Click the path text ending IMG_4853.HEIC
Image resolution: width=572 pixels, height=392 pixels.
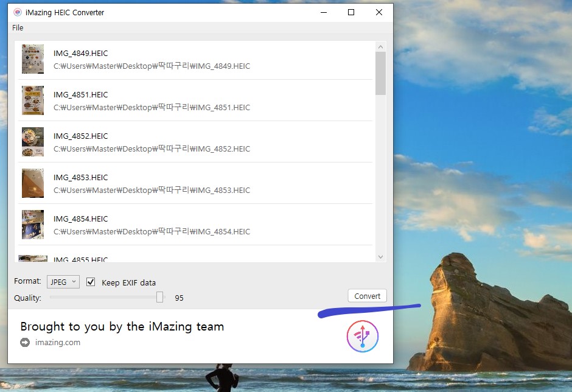152,190
